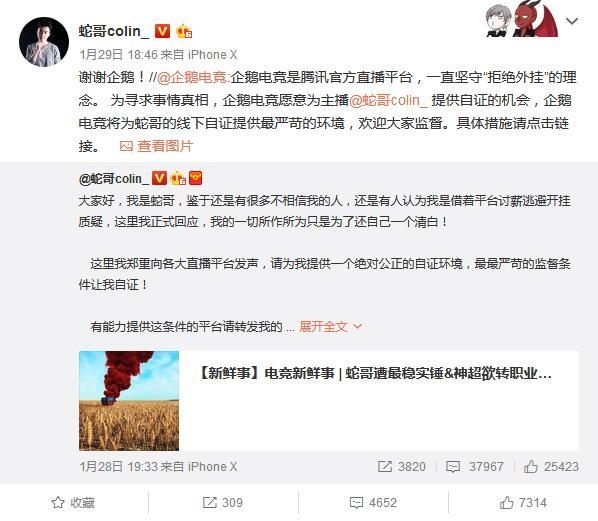Open the @蛇哥colin_ quoted post author name
This screenshot has height=521, width=598.
pyautogui.click(x=114, y=178)
